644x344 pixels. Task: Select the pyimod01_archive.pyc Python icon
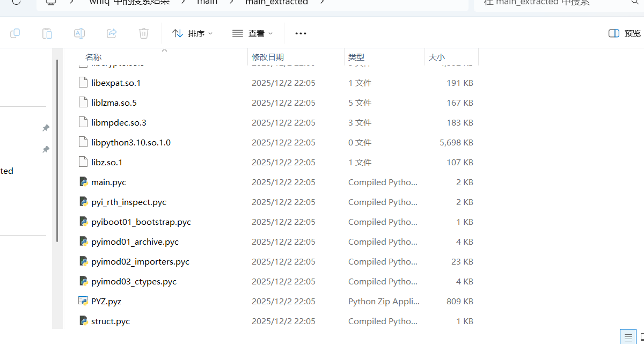click(x=83, y=241)
